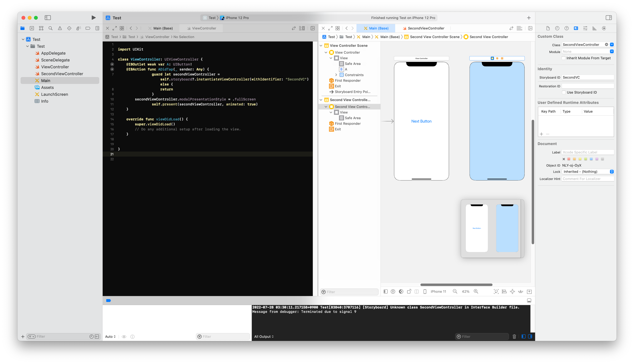
Task: Click the Storyboard ID text field
Action: point(587,78)
